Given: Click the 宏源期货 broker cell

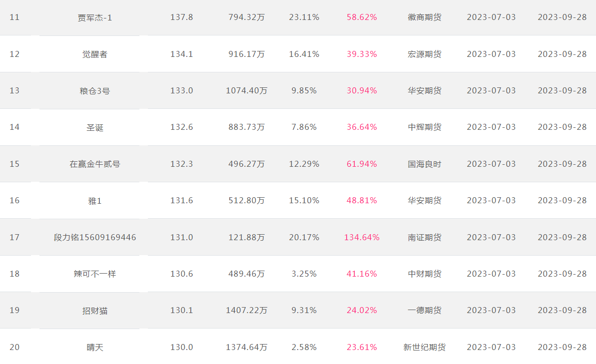Looking at the screenshot, I should (x=425, y=54).
